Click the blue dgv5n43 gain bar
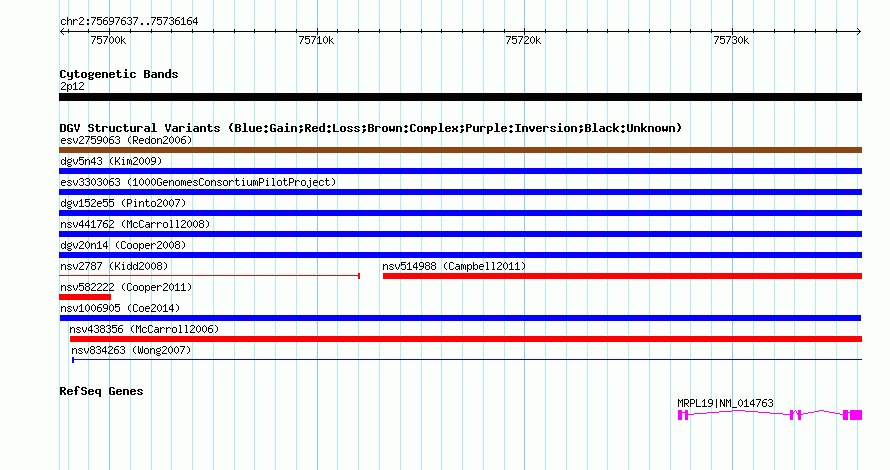Screen dimensions: 890x470 (x=460, y=171)
